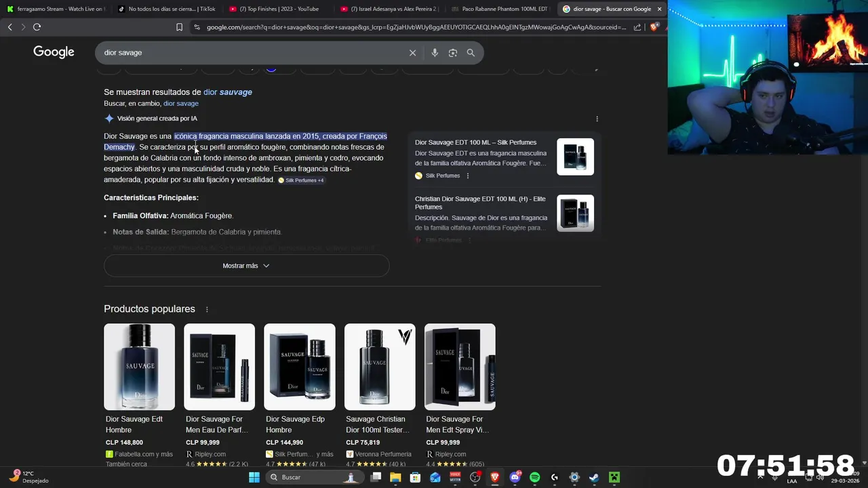868x488 pixels.
Task: Open Outlook from taskbar
Action: [435, 477]
